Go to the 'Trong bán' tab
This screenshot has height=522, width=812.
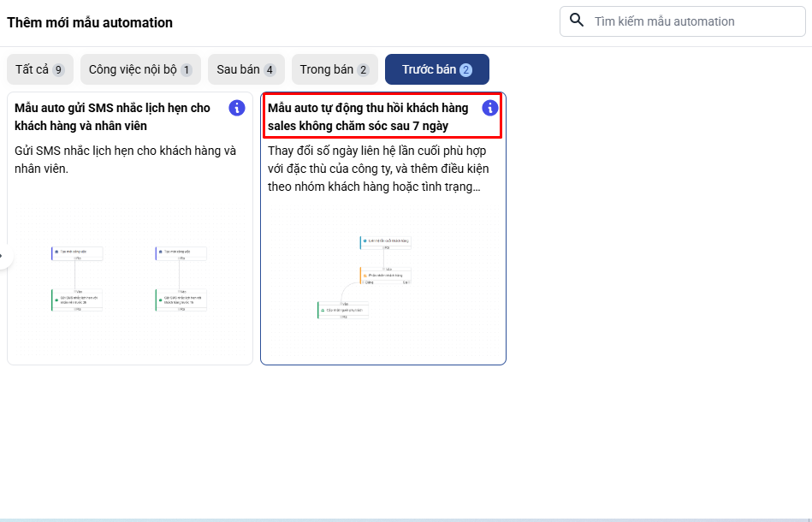334,69
